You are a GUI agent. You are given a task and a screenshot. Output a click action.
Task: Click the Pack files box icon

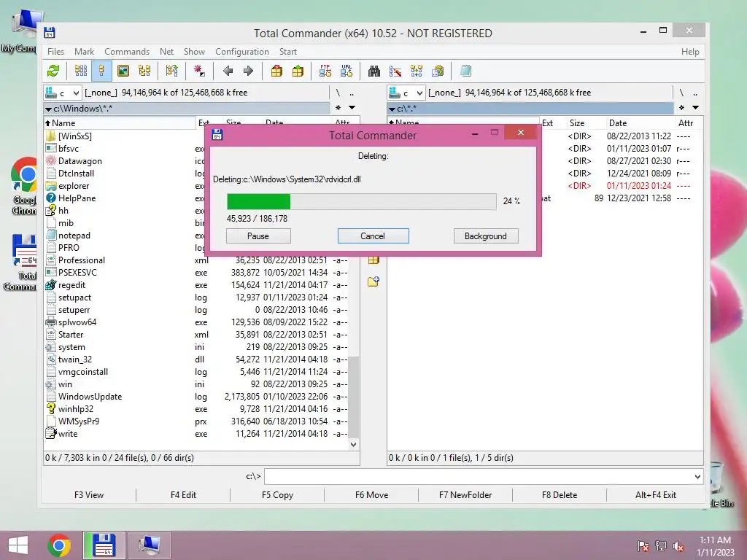276,71
